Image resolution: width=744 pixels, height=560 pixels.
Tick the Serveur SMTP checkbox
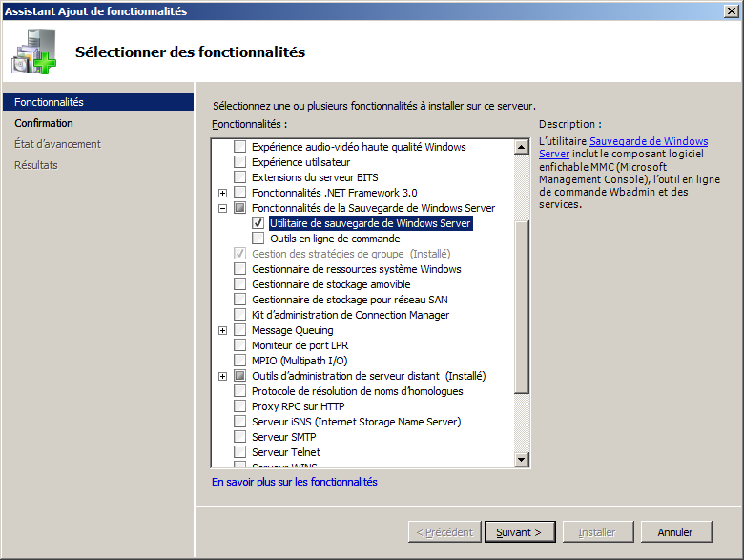point(239,437)
